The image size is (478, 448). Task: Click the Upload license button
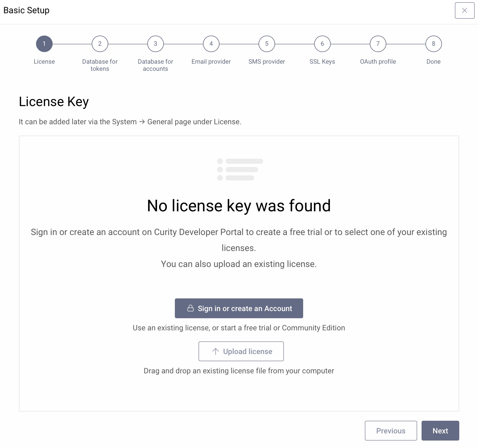point(241,351)
